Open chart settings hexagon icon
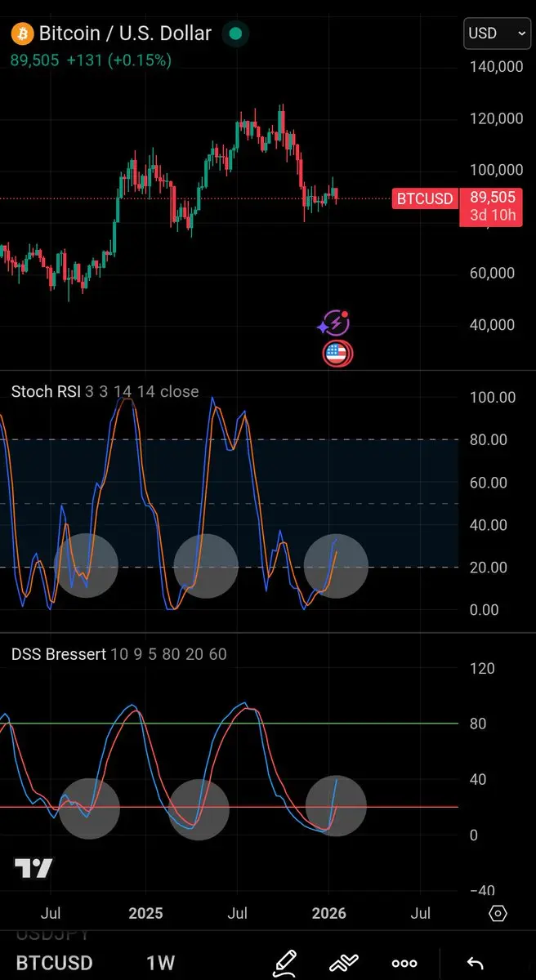The height and width of the screenshot is (980, 536). (498, 913)
